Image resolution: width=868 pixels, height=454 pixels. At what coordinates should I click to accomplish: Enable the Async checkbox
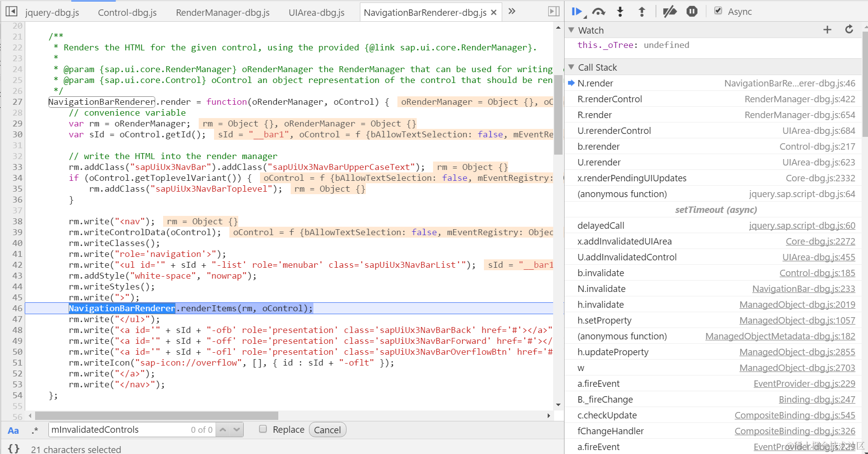[x=718, y=11]
